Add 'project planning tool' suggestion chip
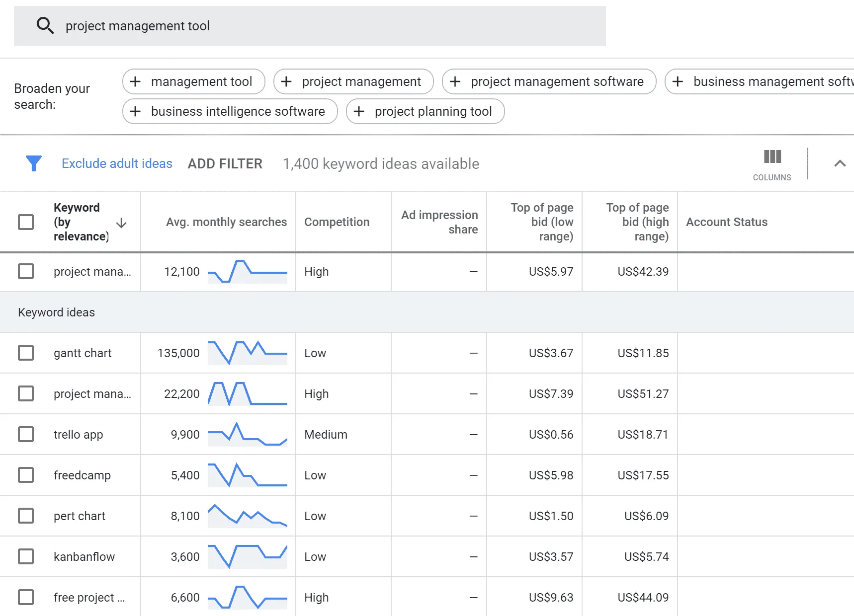 pyautogui.click(x=426, y=111)
